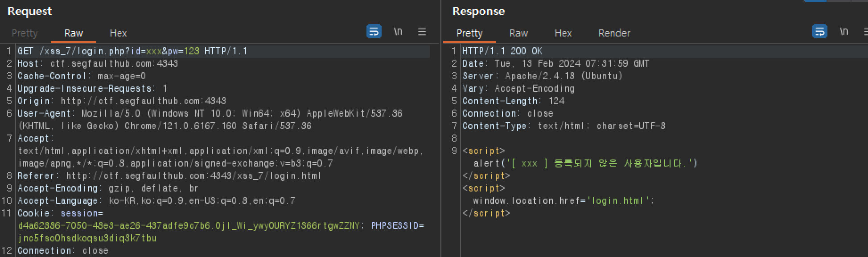Click the window.location.href line in response
Viewport: 868px width, 257px height.
tap(564, 201)
